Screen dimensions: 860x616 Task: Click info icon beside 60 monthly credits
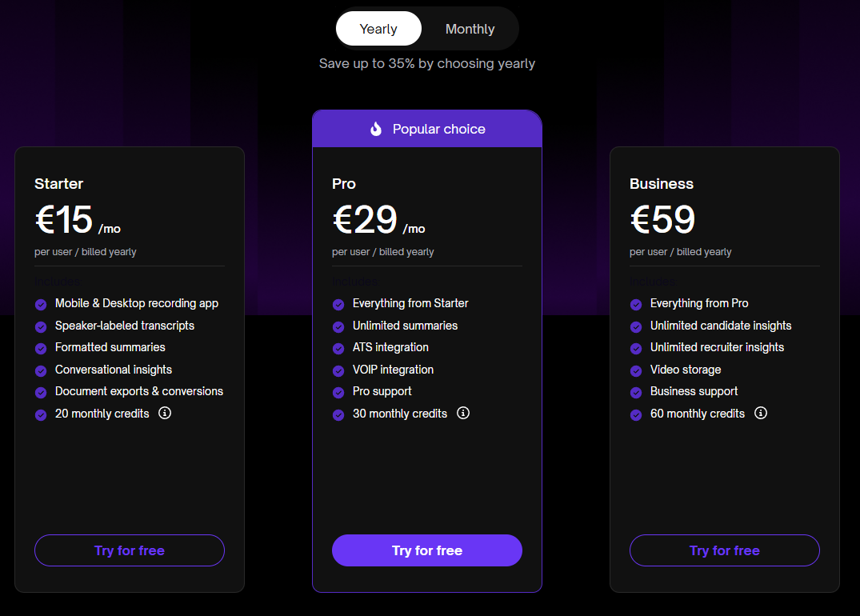tap(760, 413)
